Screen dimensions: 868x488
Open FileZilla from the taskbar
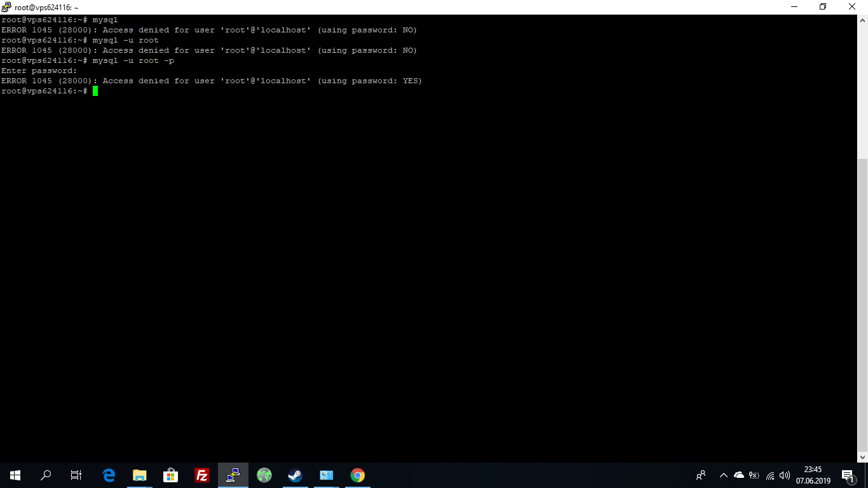point(202,475)
